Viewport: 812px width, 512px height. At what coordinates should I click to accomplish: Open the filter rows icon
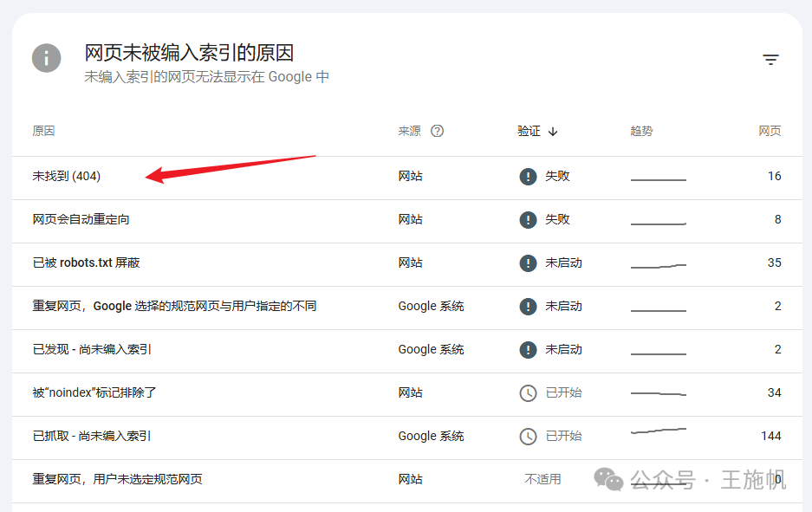770,60
